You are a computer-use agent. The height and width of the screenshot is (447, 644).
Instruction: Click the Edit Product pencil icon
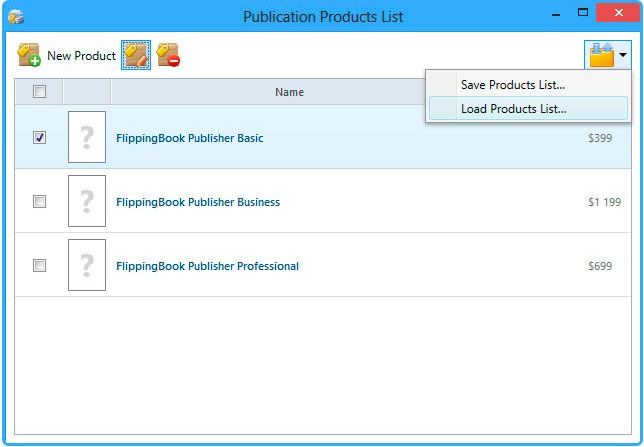pyautogui.click(x=136, y=55)
